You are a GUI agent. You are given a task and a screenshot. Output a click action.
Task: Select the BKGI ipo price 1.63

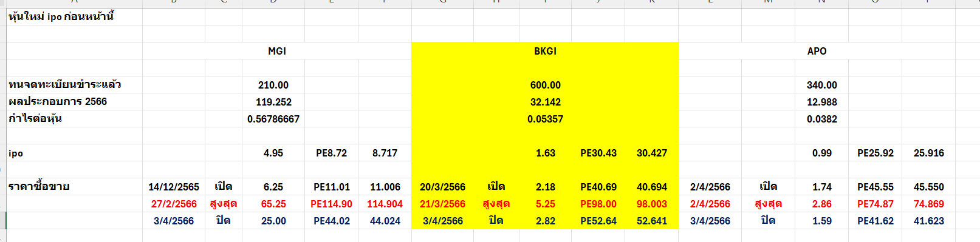[x=545, y=153]
